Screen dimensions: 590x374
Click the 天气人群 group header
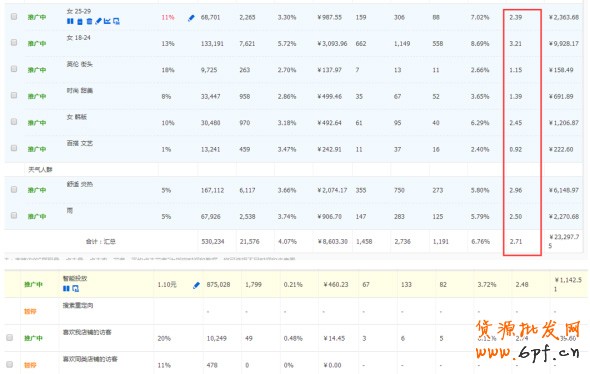(x=40, y=170)
